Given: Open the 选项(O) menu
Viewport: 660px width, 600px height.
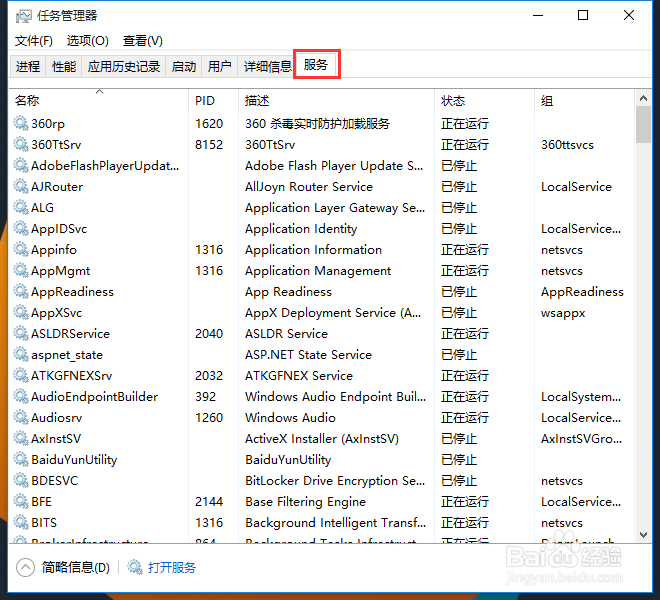Looking at the screenshot, I should click(88, 41).
